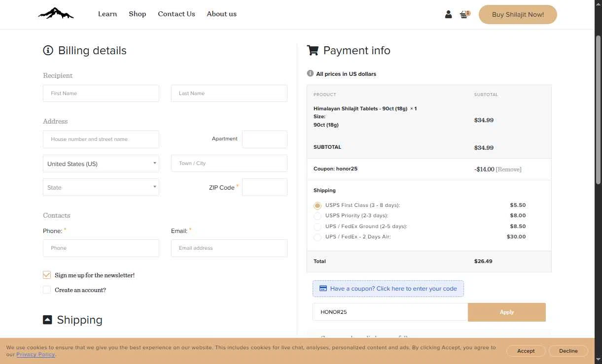Accept the cookies
602x364 pixels.
click(526, 351)
